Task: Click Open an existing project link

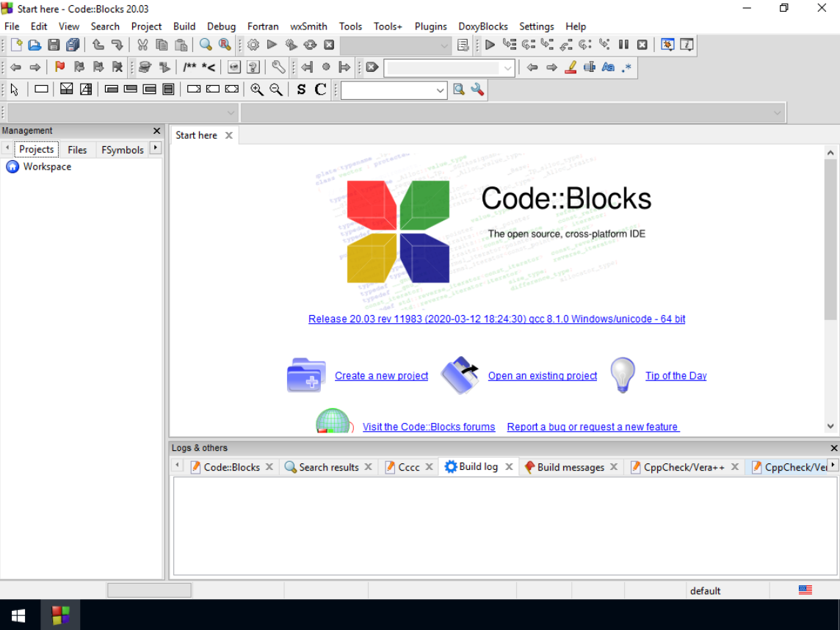Action: 542,376
